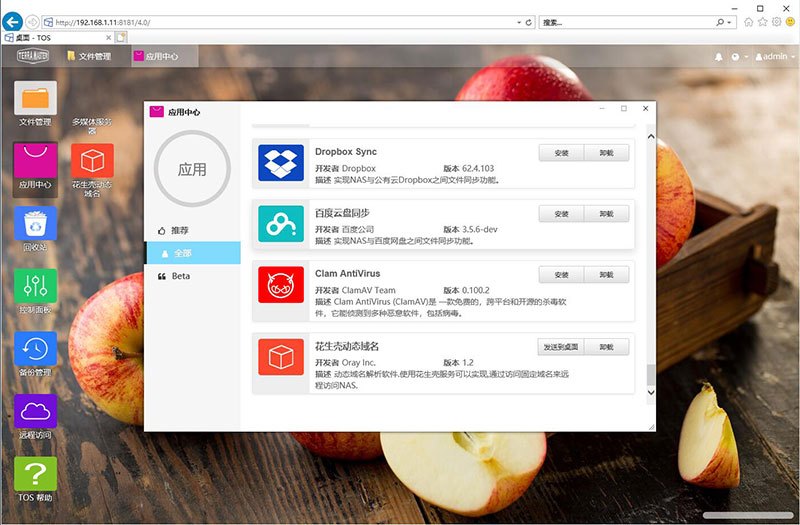Image resolution: width=800 pixels, height=525 pixels.
Task: Open a new browser tab
Action: 121,37
